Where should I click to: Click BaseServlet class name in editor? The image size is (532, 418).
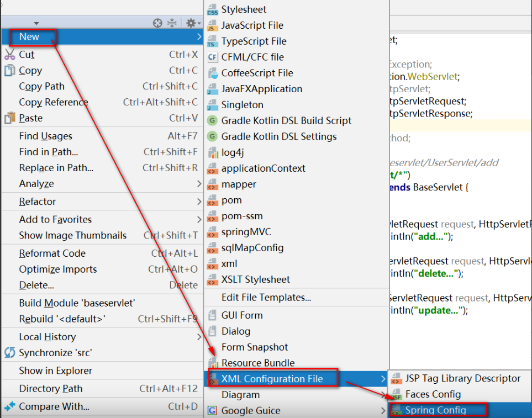coord(438,188)
